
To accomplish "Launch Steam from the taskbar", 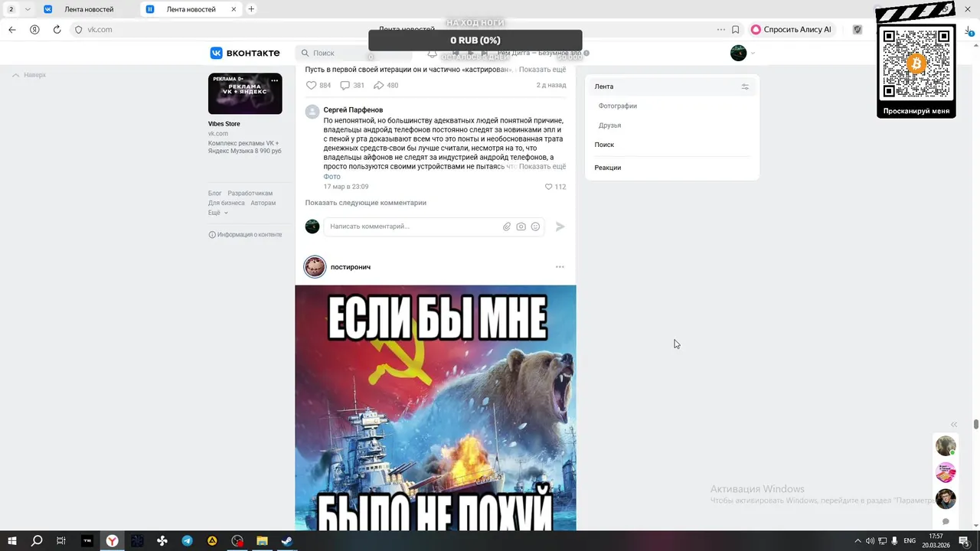I will click(x=286, y=541).
